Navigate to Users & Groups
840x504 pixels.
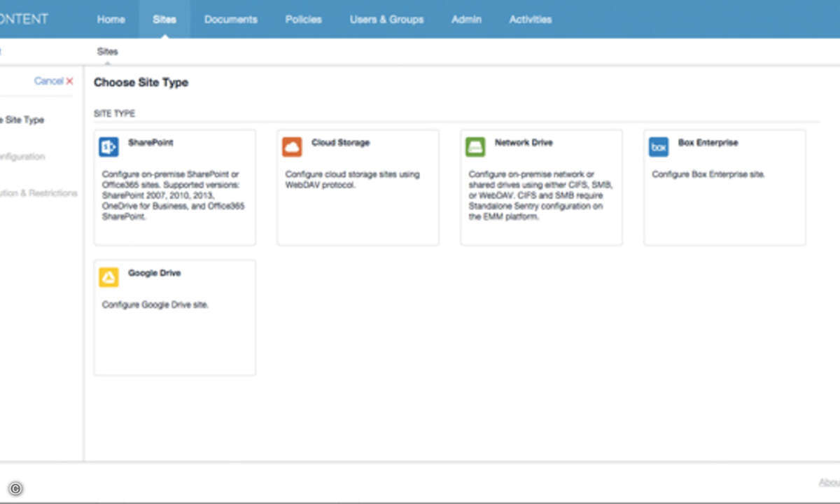click(387, 20)
